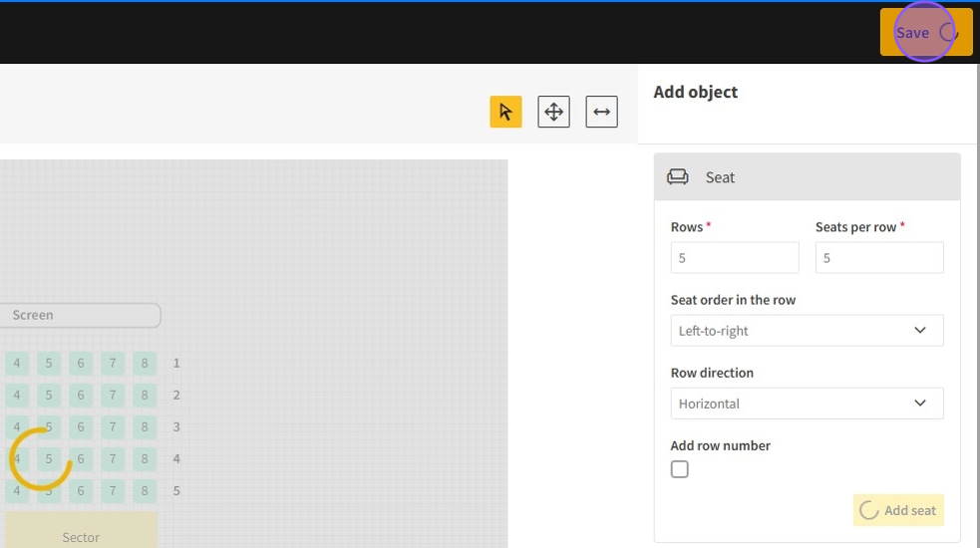Select the Screen object on canvas

[80, 315]
